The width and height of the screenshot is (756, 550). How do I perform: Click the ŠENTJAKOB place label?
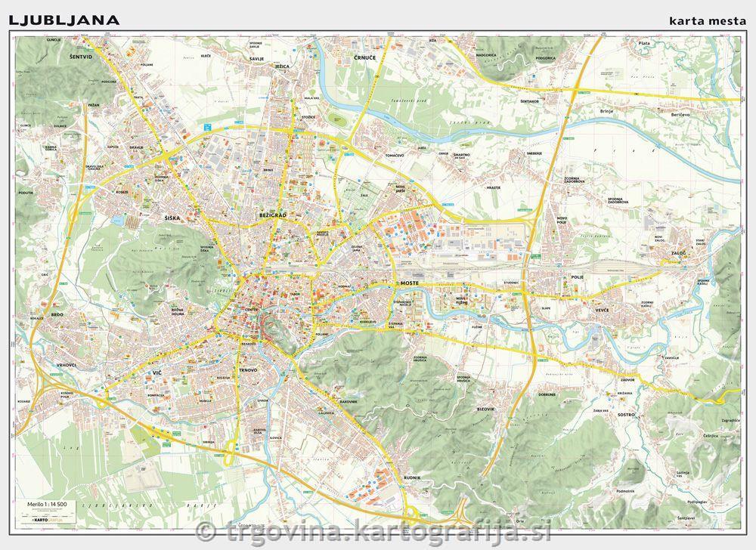point(529,102)
